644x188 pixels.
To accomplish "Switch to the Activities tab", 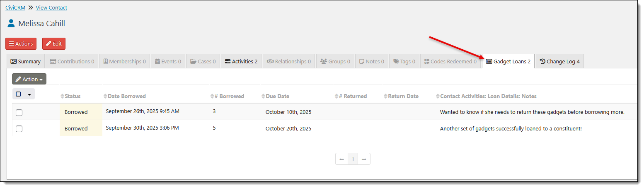I will [241, 61].
